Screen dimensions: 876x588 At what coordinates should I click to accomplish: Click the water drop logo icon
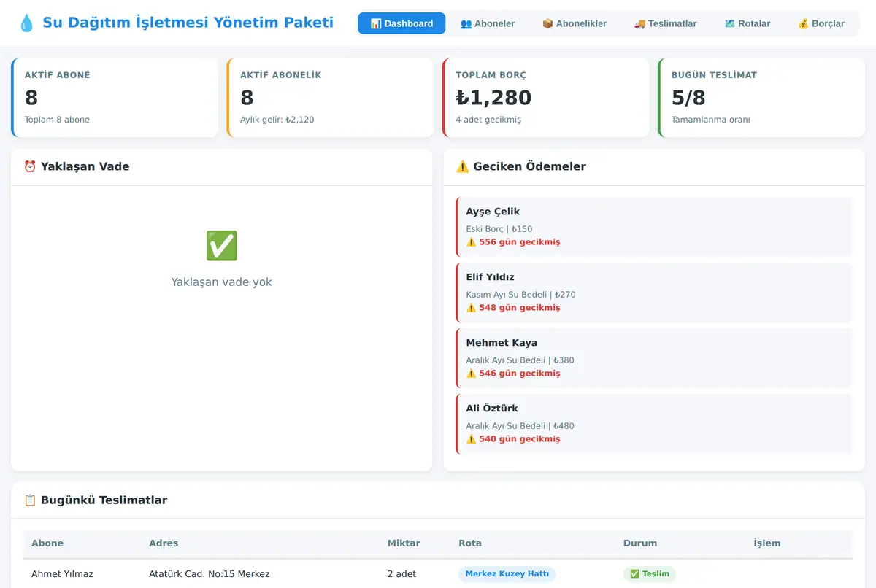click(26, 23)
